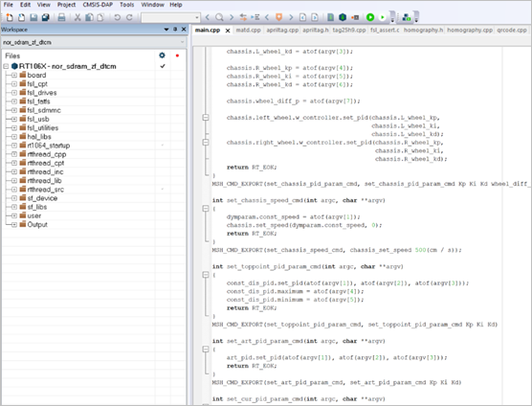Close the main.cpp tab
This screenshot has width=532, height=406.
228,31
